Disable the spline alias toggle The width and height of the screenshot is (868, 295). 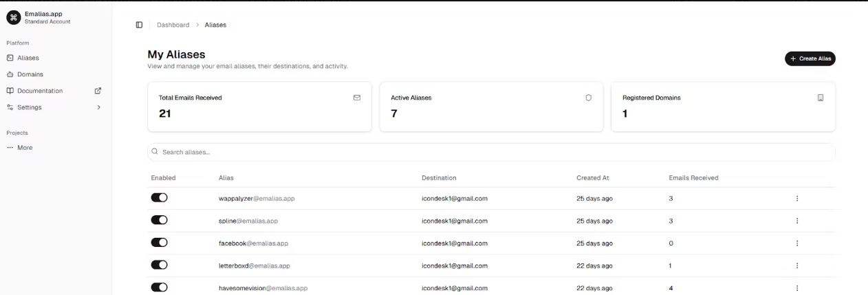[159, 220]
